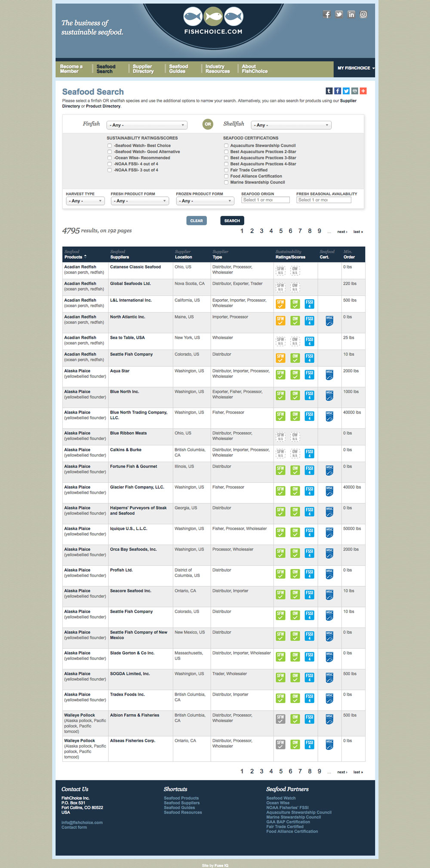Click MSC badge in Allseas Fisheries row
The image size is (430, 868).
coord(329,745)
